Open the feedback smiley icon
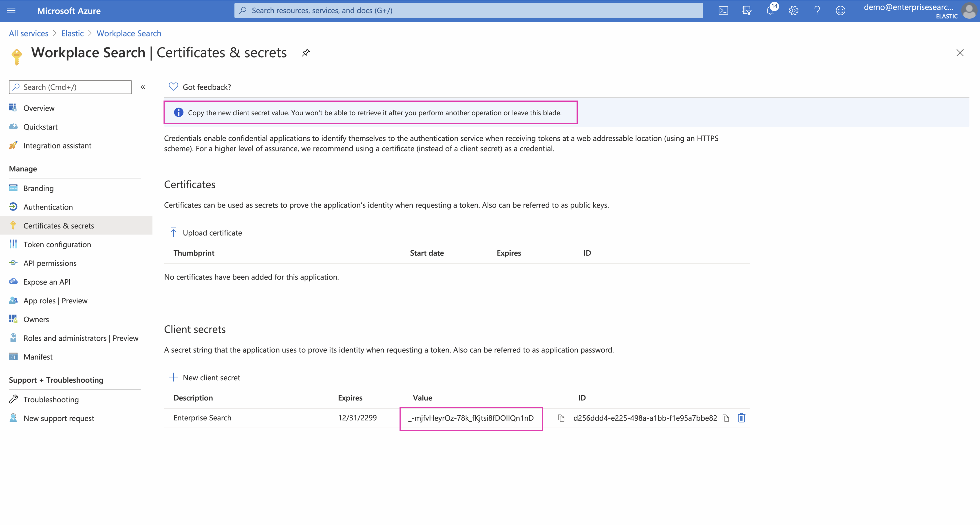This screenshot has width=980, height=525. pos(840,11)
